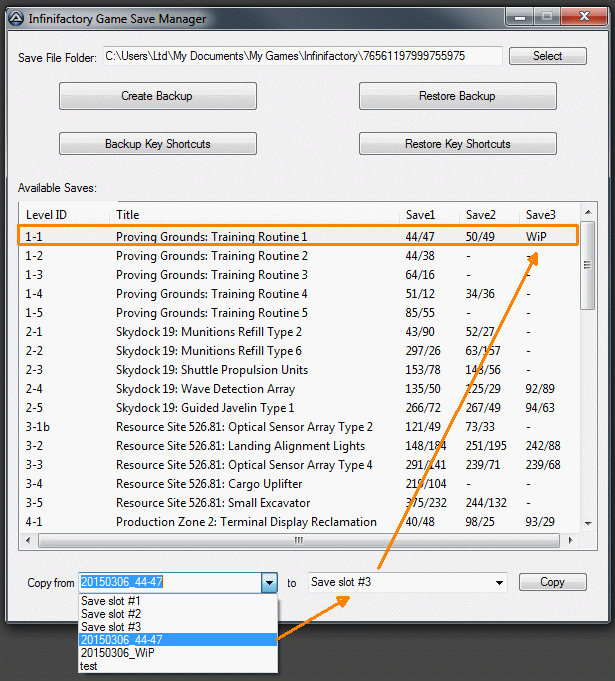Select Skydock 19: Munitions Refill Type 2
Viewport: 615px width, 681px height.
point(298,332)
